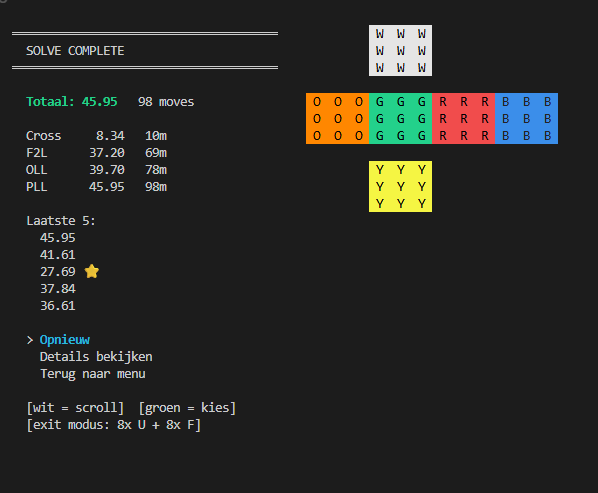Open Details bekijken
The height and width of the screenshot is (493, 598).
coord(96,357)
